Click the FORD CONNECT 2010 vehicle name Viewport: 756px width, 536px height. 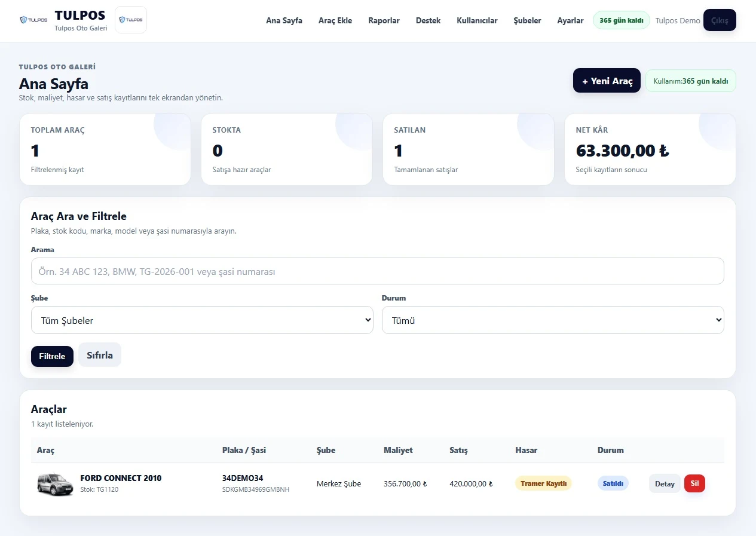(121, 478)
